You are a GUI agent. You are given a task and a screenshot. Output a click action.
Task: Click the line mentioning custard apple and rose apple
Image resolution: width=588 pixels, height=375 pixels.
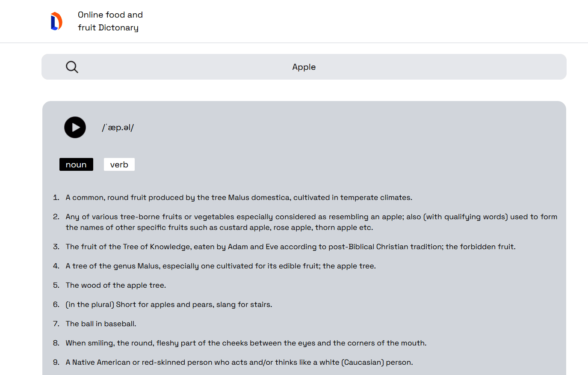point(219,227)
